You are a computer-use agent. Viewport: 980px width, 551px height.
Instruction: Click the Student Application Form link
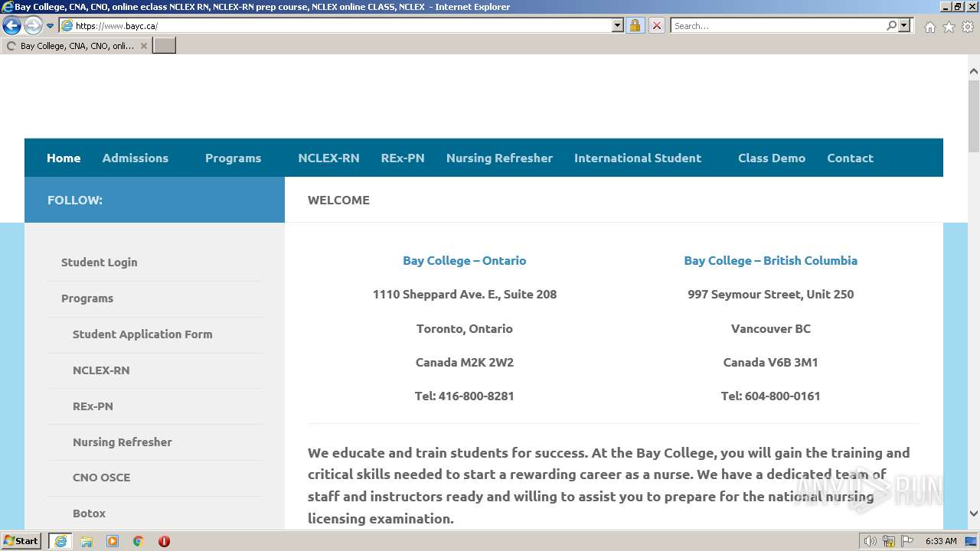point(142,334)
